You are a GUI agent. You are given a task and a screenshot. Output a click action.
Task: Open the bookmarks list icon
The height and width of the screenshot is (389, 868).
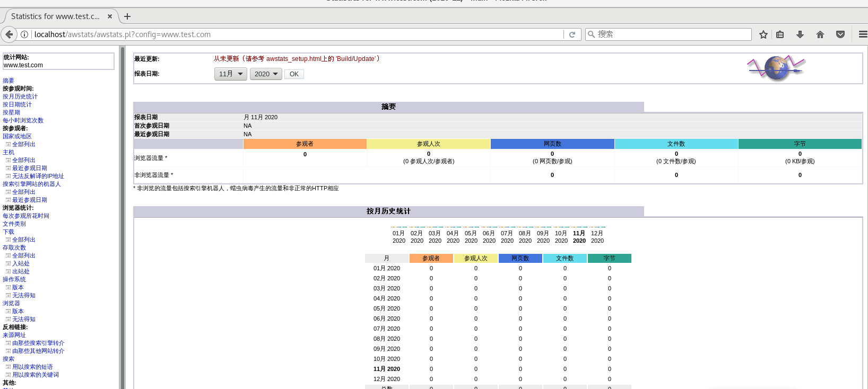(x=780, y=34)
